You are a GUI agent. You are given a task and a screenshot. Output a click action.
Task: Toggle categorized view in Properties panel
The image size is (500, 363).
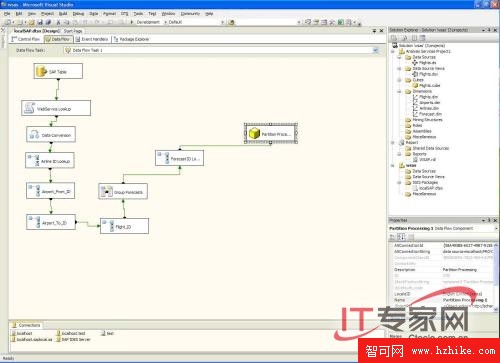click(393, 237)
